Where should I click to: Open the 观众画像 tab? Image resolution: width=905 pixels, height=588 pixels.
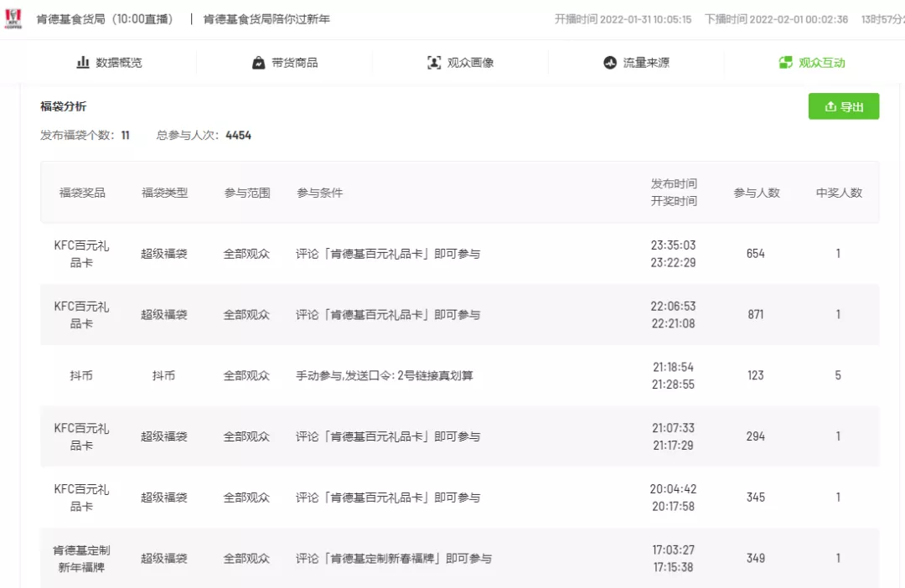click(x=461, y=62)
